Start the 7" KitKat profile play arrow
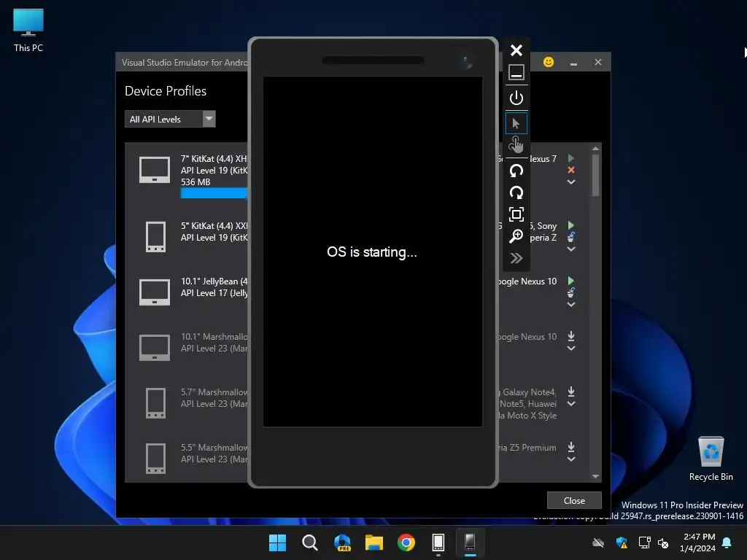This screenshot has height=560, width=747. click(570, 158)
